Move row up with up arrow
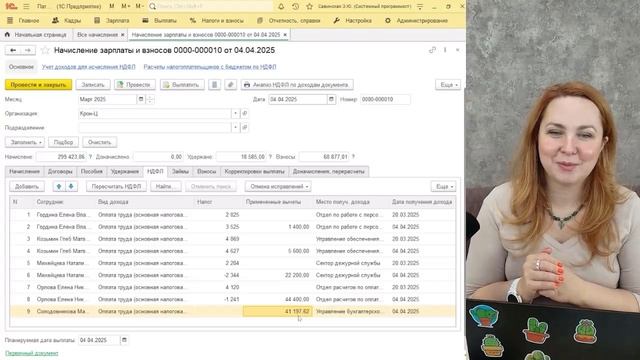640x360 pixels. (x=59, y=187)
